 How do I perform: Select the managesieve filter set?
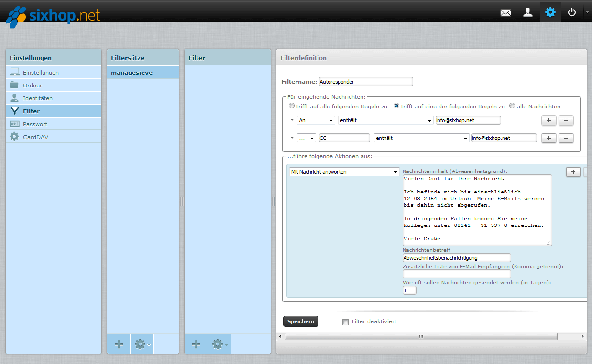pyautogui.click(x=143, y=73)
